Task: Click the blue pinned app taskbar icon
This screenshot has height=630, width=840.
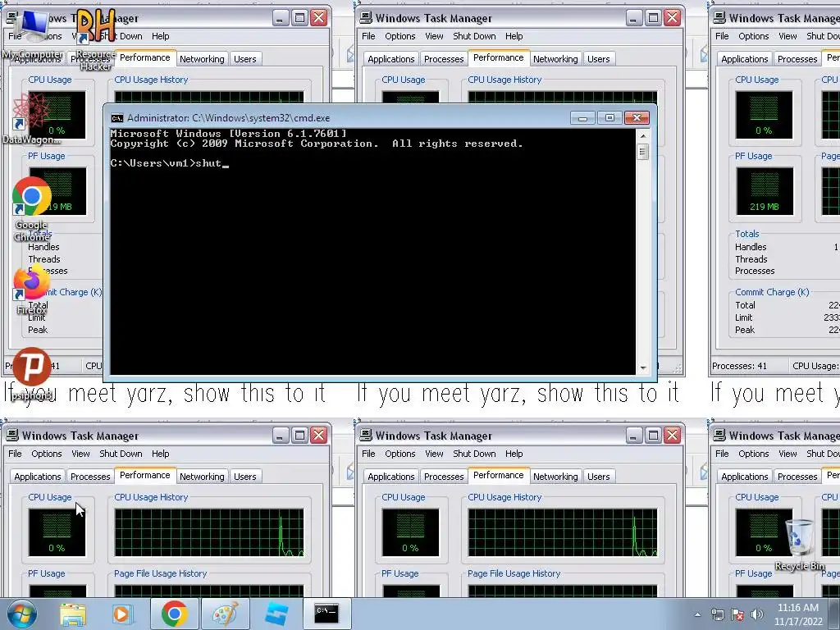Action: click(276, 614)
